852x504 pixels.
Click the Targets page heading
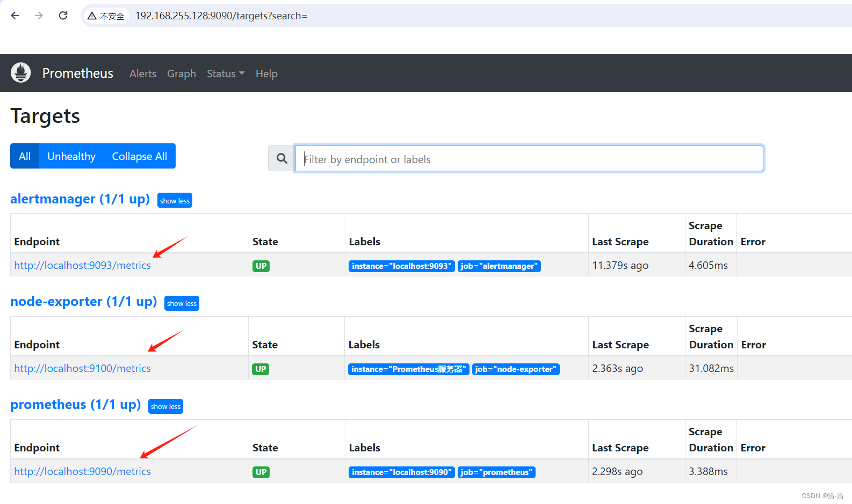[x=45, y=116]
